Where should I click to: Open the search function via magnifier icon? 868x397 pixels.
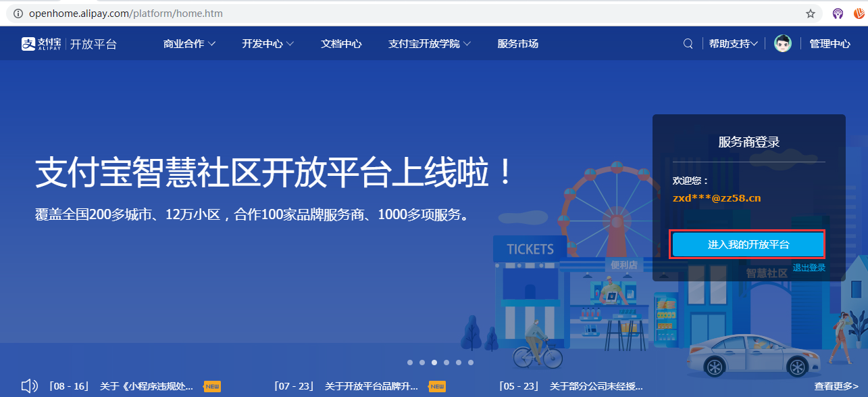688,43
